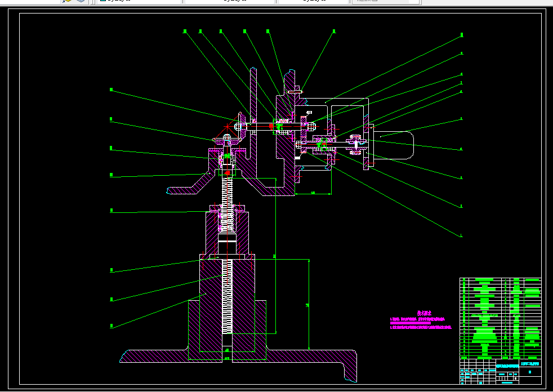Select the magenta technical requirements heading text
The height and width of the screenshot is (392, 553).
tap(423, 313)
